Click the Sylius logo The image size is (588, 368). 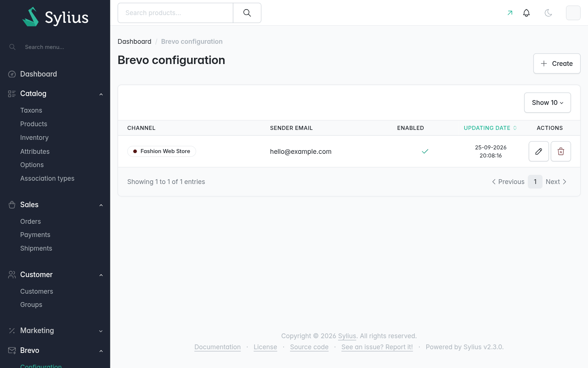(55, 17)
